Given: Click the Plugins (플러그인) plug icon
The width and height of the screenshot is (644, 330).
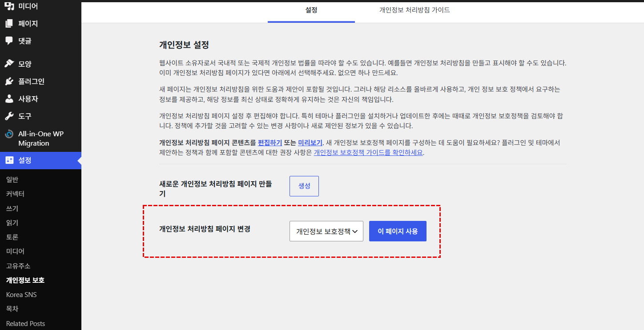Looking at the screenshot, I should (x=9, y=81).
